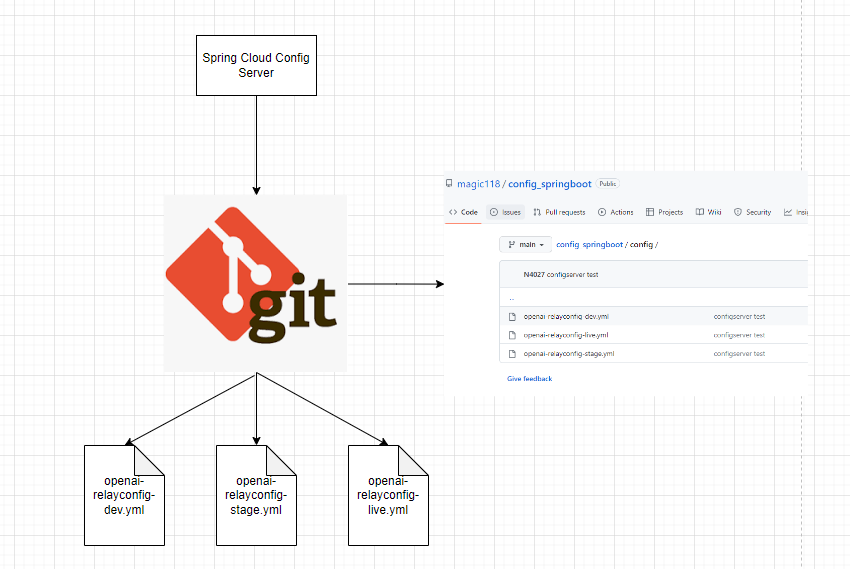
Task: Click the N4027 configserver test commit message
Action: (x=561, y=275)
